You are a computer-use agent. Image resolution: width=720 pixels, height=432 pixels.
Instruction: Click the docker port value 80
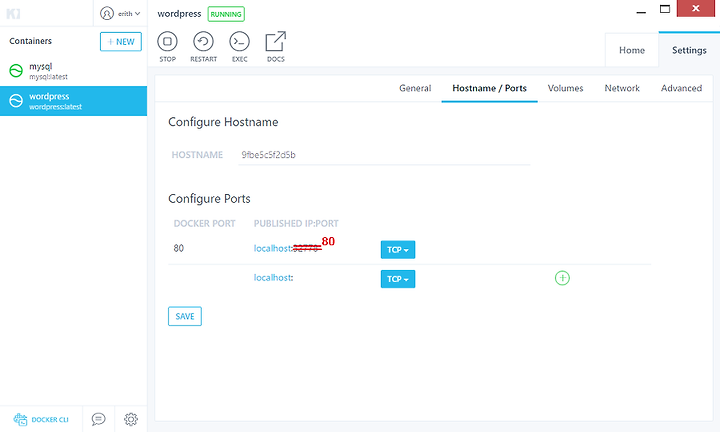pos(179,248)
